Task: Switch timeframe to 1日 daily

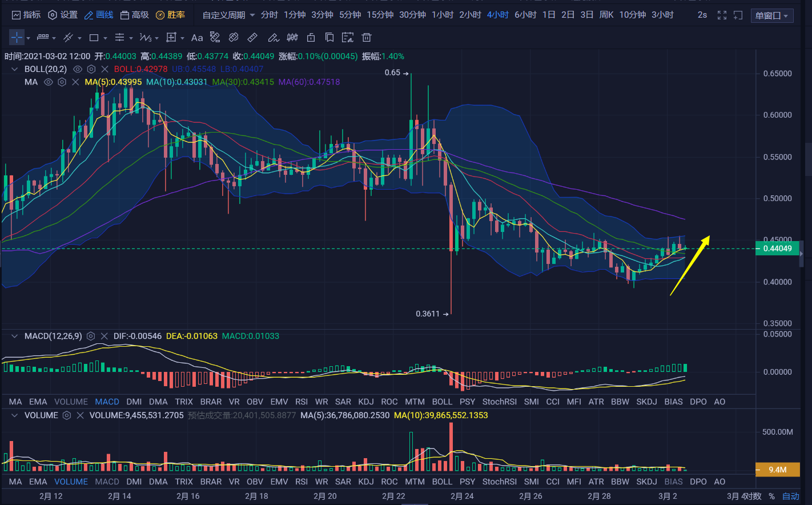Action: pyautogui.click(x=548, y=15)
